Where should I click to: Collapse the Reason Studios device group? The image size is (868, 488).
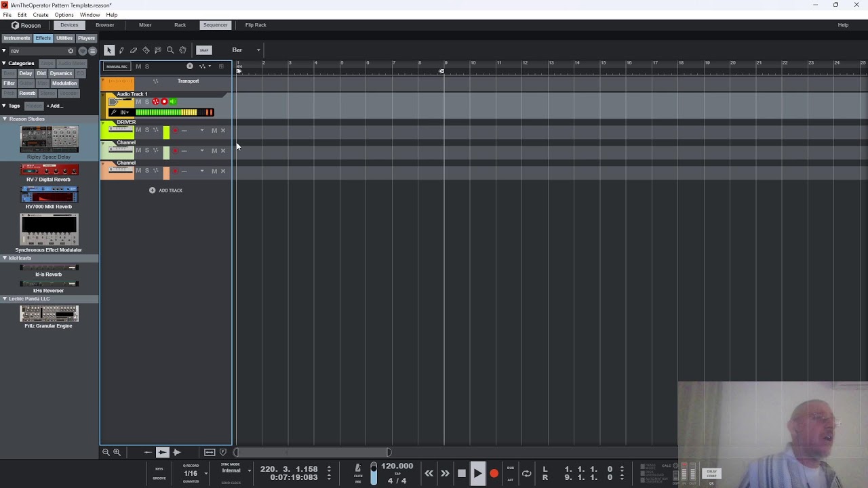tap(4, 119)
